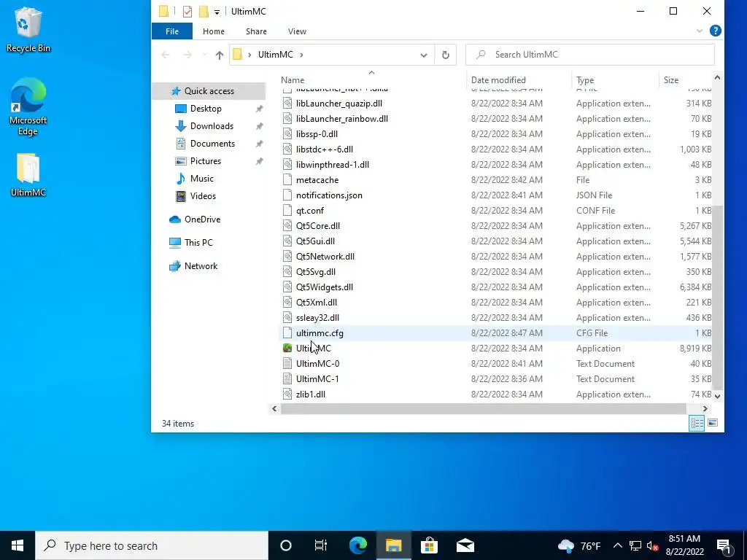This screenshot has height=560, width=747.
Task: Click the File Explorer taskbar icon
Action: click(393, 545)
